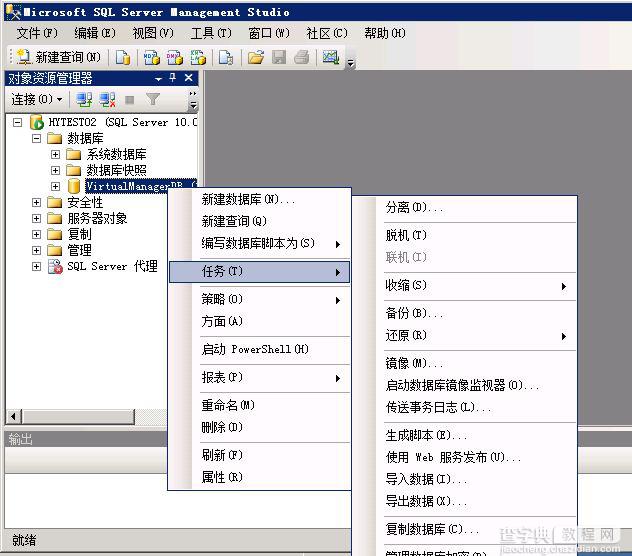
Task: Expand the 数据库快照 folder
Action: pos(56,170)
